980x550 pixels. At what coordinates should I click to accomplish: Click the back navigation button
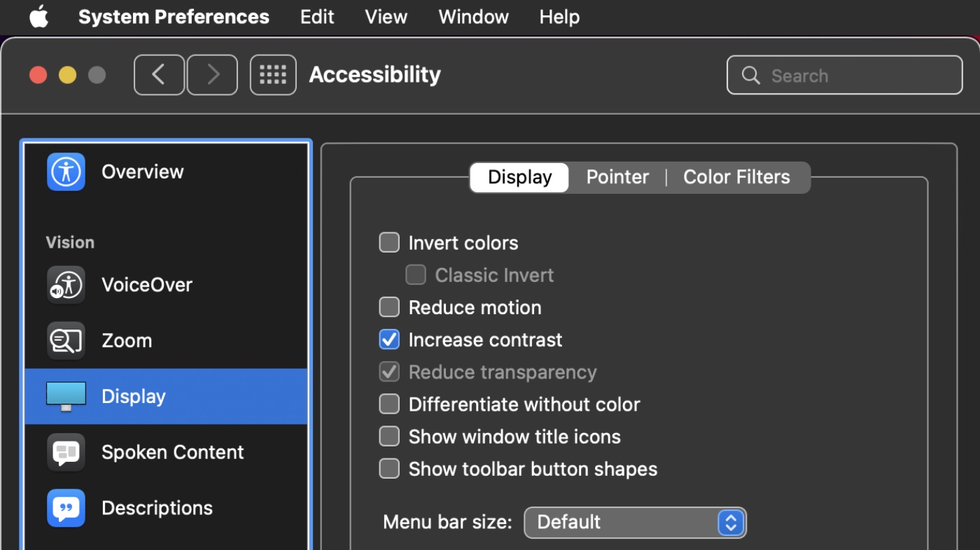[x=159, y=75]
